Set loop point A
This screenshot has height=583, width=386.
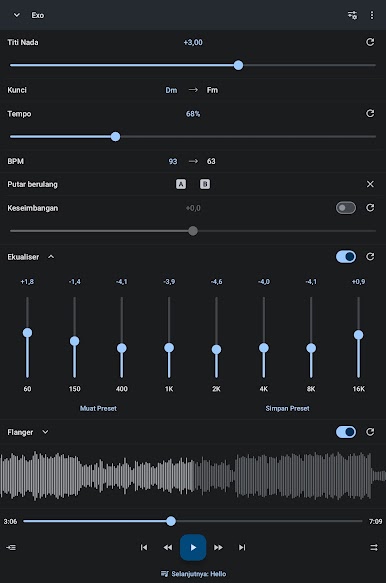click(x=181, y=184)
